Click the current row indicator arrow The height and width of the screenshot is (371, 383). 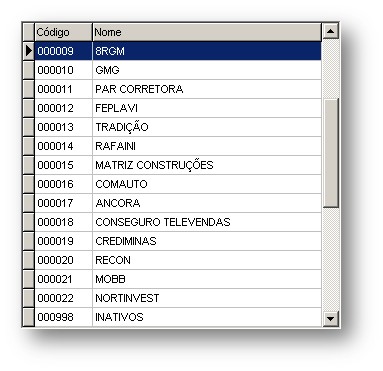point(29,51)
